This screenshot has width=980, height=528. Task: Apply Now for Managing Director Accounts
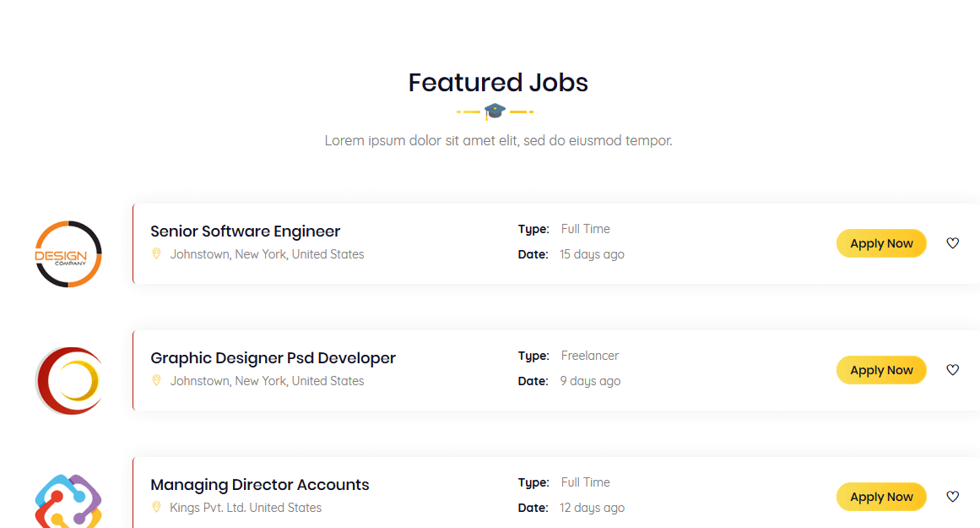coord(881,497)
